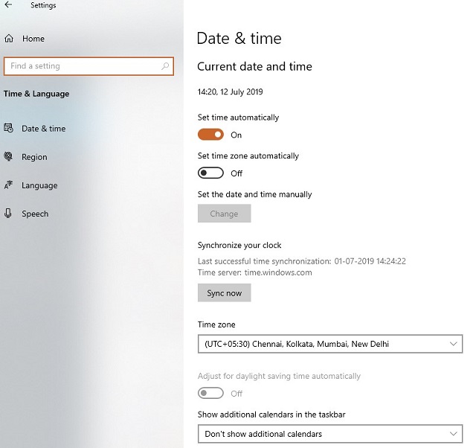Turn off Set time automatically switch

[x=210, y=135]
